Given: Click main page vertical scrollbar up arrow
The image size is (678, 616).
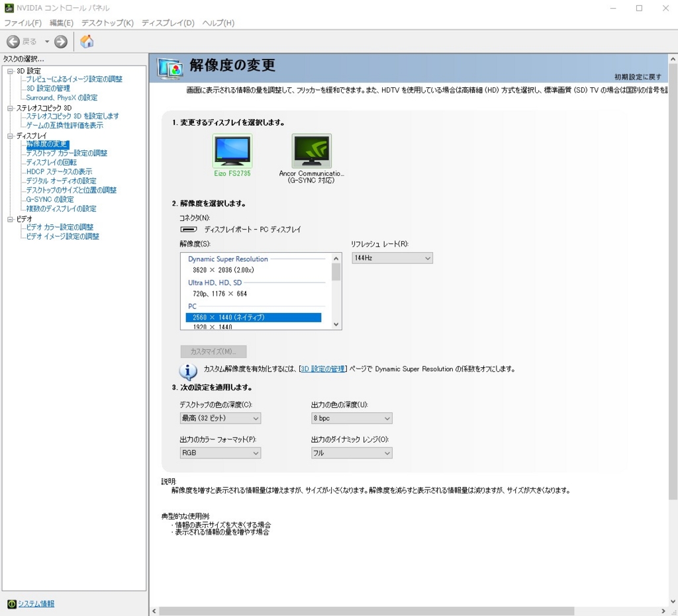Looking at the screenshot, I should click(673, 59).
